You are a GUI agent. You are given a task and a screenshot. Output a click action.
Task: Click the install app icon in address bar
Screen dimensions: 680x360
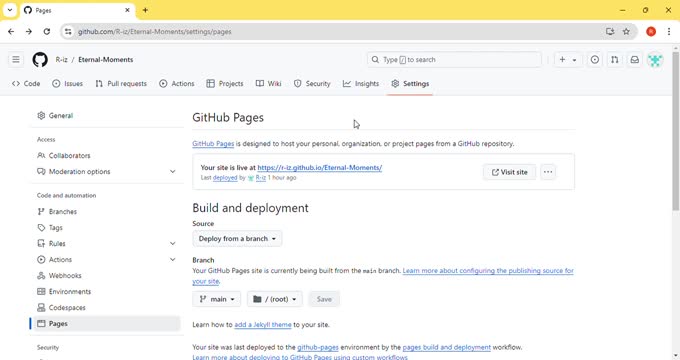[610, 32]
